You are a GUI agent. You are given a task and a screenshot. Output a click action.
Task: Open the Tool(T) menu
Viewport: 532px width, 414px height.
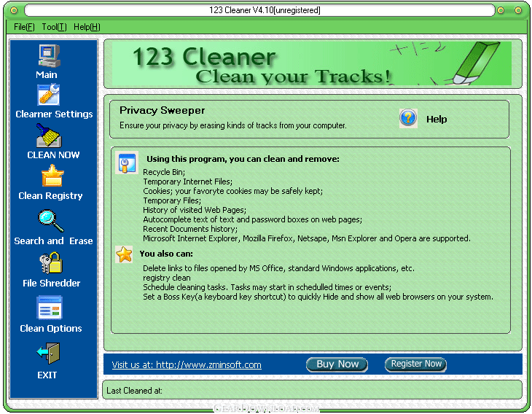[x=54, y=27]
